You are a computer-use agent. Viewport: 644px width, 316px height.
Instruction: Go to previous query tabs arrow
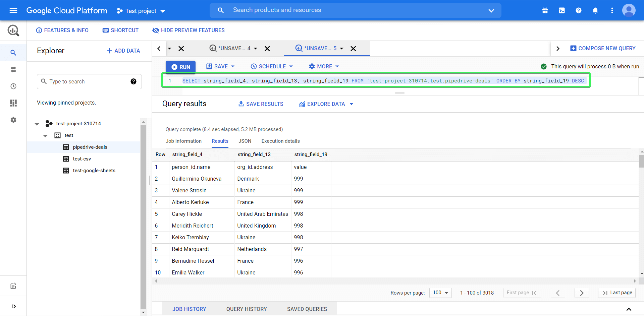tap(159, 49)
